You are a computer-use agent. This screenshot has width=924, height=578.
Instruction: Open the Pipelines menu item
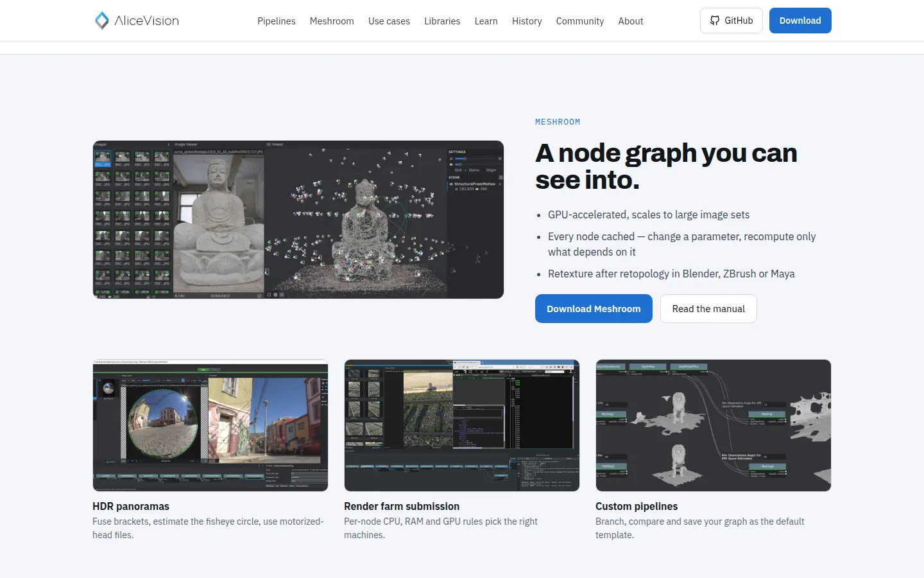tap(277, 21)
